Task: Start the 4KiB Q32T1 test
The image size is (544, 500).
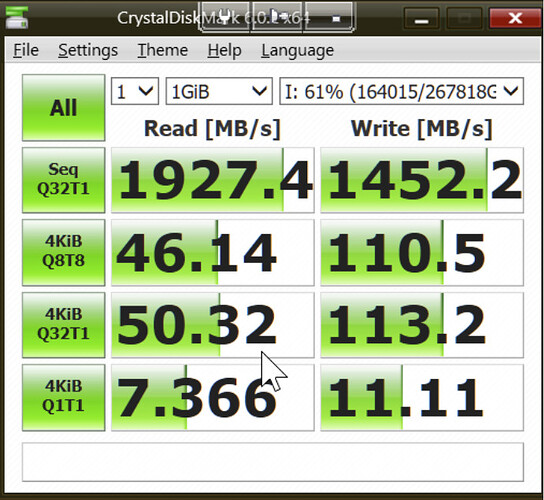Action: coord(63,325)
